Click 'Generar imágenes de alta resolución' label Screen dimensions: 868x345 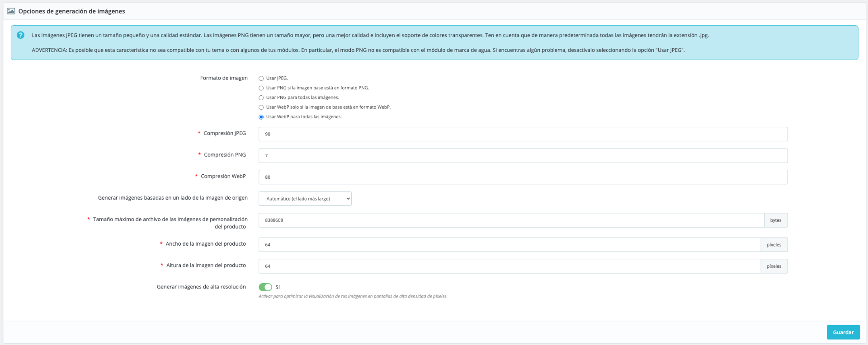[201, 287]
